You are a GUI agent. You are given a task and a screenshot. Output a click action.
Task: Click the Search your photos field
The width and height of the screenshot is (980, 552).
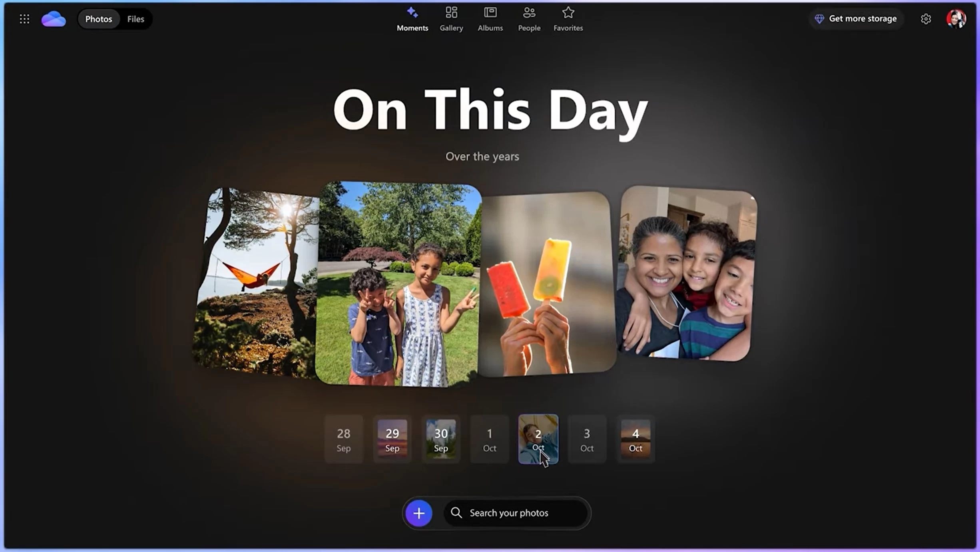pyautogui.click(x=516, y=513)
